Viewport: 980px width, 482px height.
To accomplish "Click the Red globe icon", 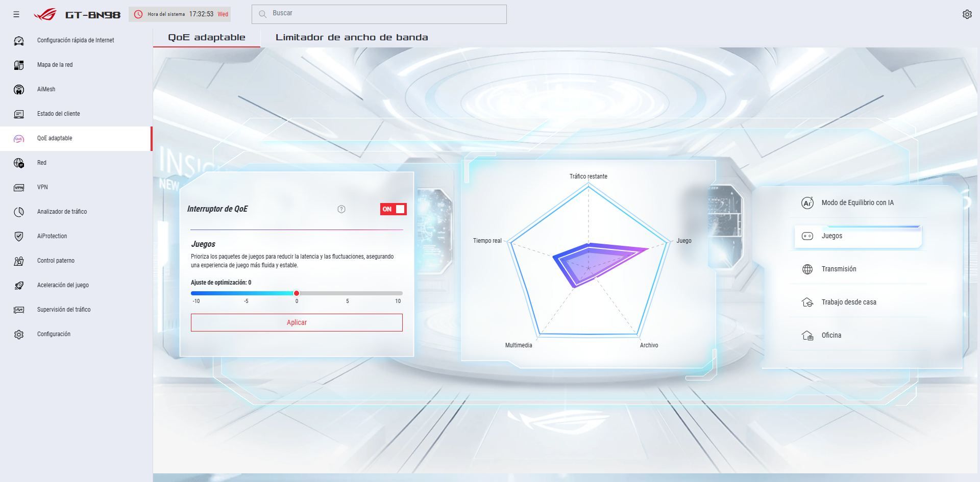I will pyautogui.click(x=19, y=163).
